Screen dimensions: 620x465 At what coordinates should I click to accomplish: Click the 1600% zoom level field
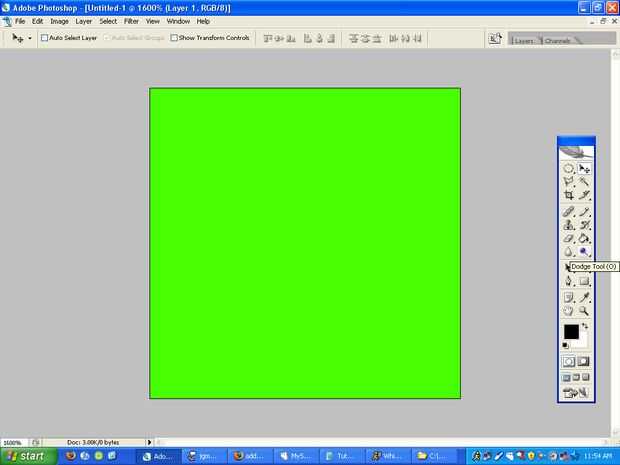13,442
